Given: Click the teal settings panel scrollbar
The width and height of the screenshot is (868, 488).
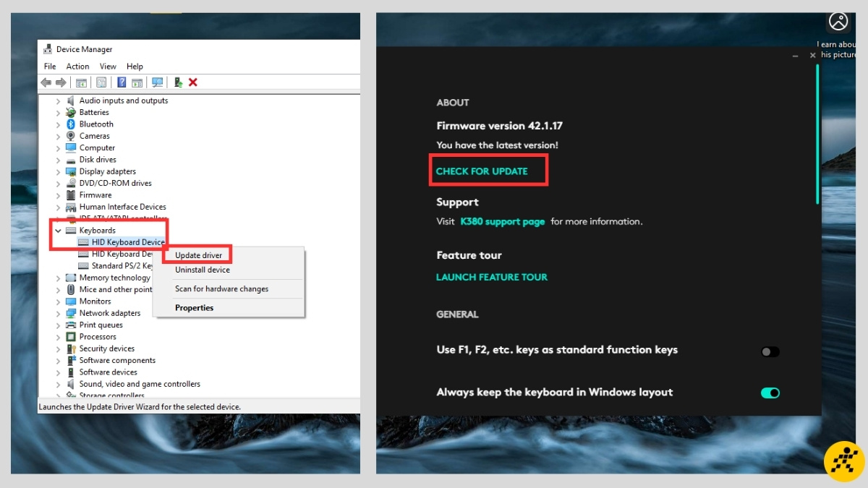Looking at the screenshot, I should pos(818,134).
